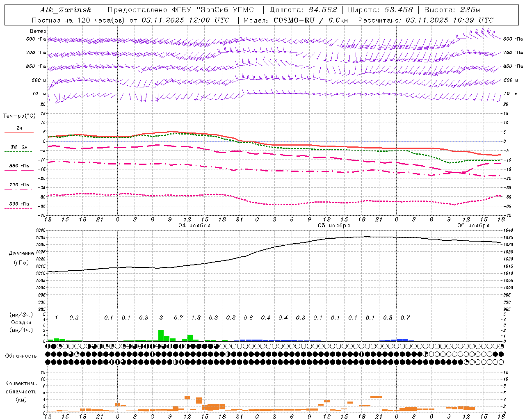The height and width of the screenshot is (420, 525).
Task: Click the 'Осадки' precipitation label
Action: click(21, 322)
